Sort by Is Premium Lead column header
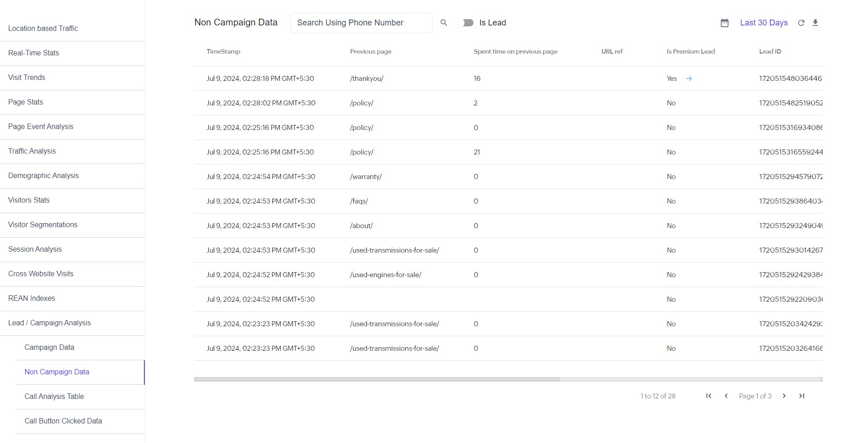 [x=690, y=52]
